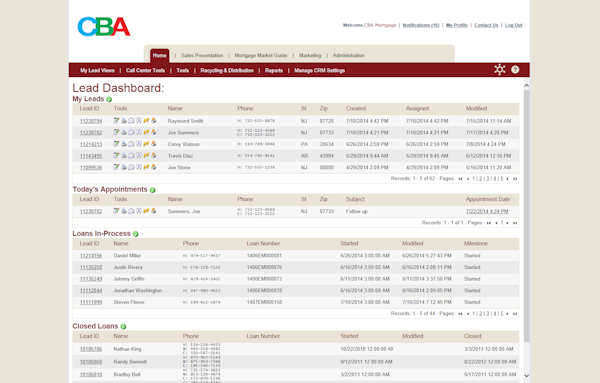This screenshot has height=383, width=600.
Task: Click the edit note icon for Joe Summers lead
Action: click(116, 132)
